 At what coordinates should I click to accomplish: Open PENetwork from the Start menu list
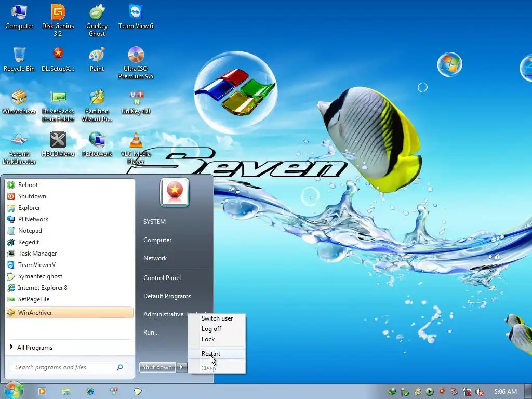70,219
